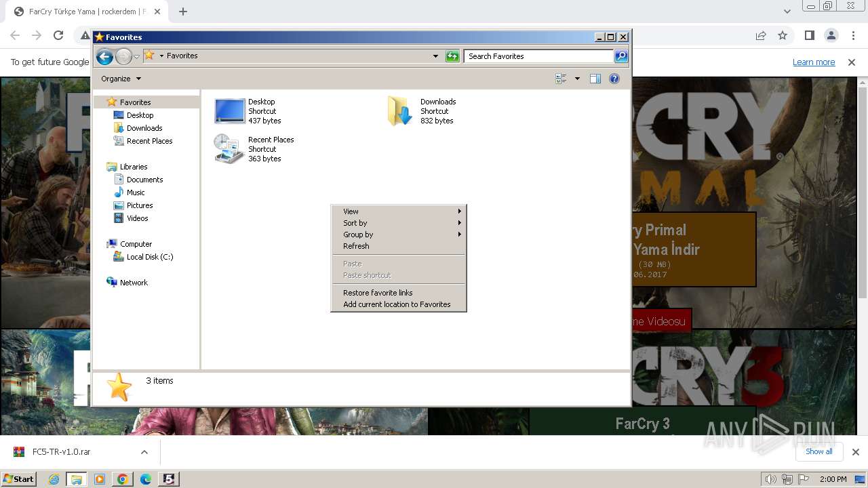The height and width of the screenshot is (488, 868).
Task: Click the Learn more link
Action: [x=814, y=62]
